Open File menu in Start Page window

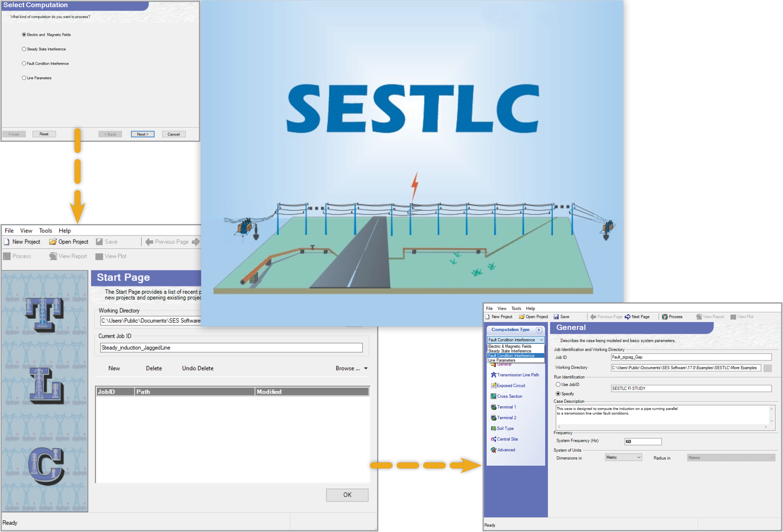9,231
